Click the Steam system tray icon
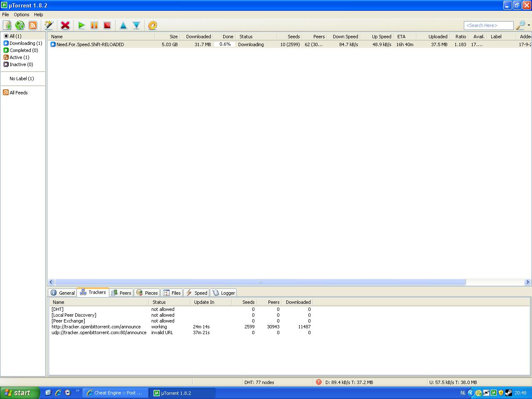 click(x=508, y=393)
